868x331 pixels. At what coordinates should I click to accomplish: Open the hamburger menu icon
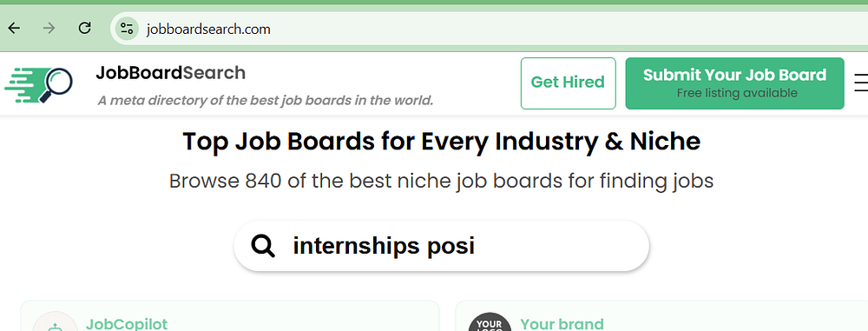tap(861, 83)
